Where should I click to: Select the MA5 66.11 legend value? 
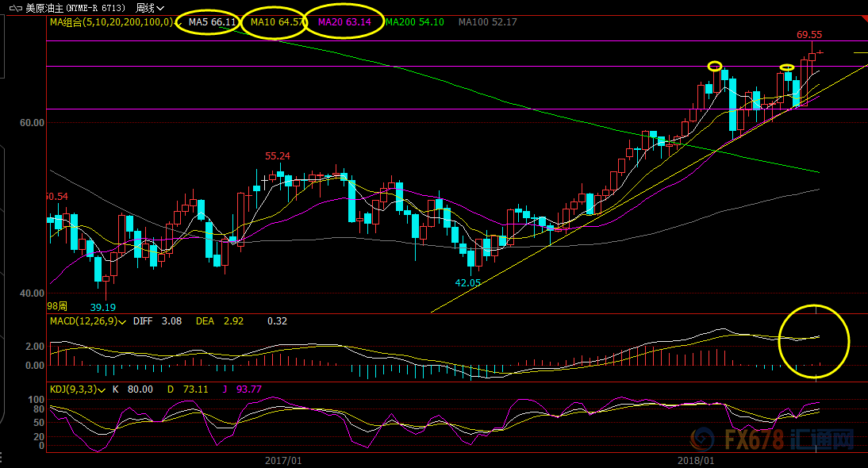pyautogui.click(x=212, y=22)
